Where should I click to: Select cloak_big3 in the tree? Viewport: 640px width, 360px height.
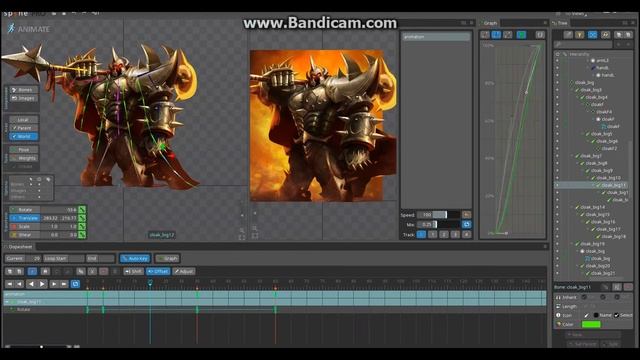point(591,90)
